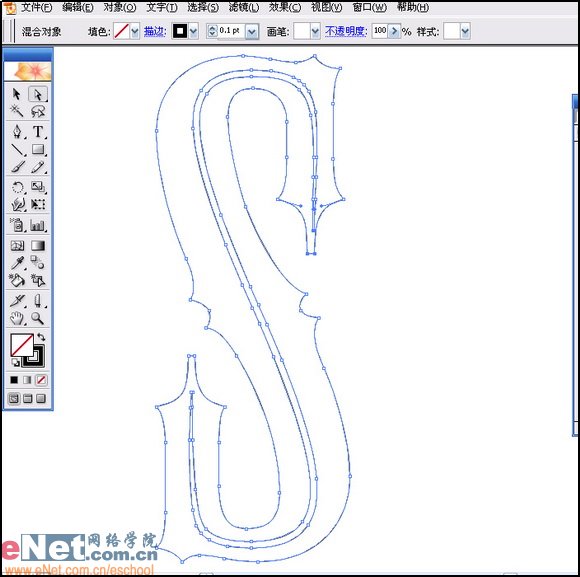Open the 不透明度 (Opacity) panel link

pyautogui.click(x=345, y=31)
